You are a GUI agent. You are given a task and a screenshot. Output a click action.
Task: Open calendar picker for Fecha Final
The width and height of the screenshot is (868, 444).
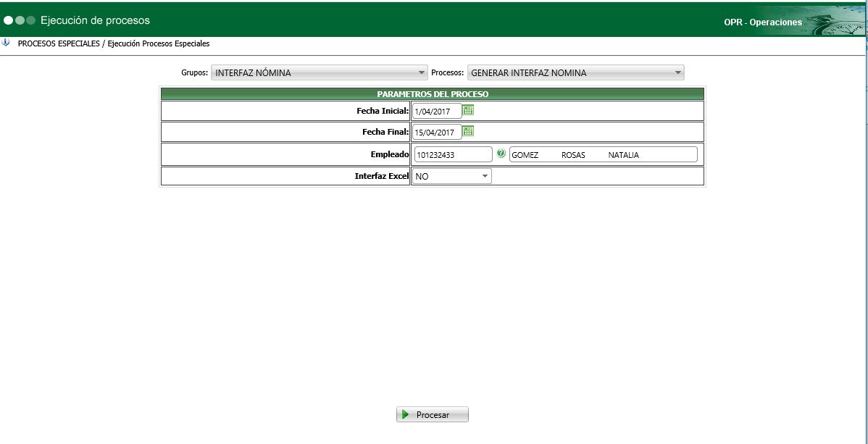(468, 131)
